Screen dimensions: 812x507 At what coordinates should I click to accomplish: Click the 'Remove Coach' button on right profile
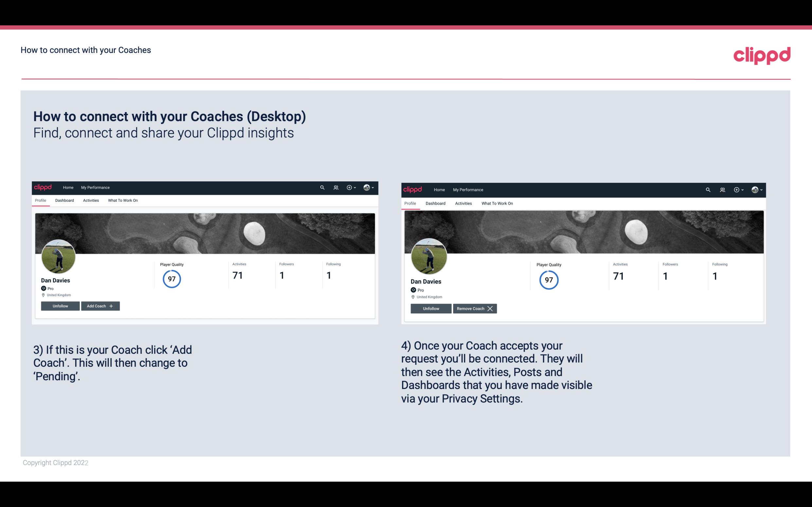point(475,308)
